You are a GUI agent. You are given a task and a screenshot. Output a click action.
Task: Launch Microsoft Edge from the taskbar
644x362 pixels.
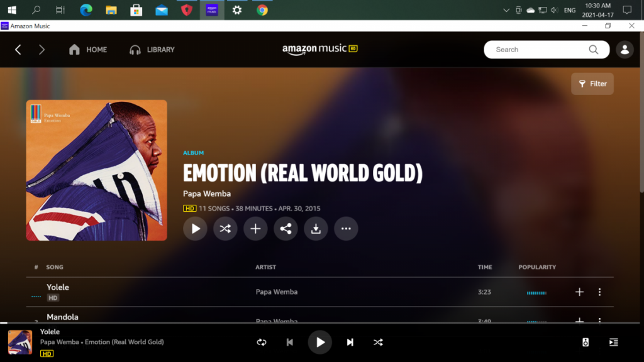(x=86, y=10)
